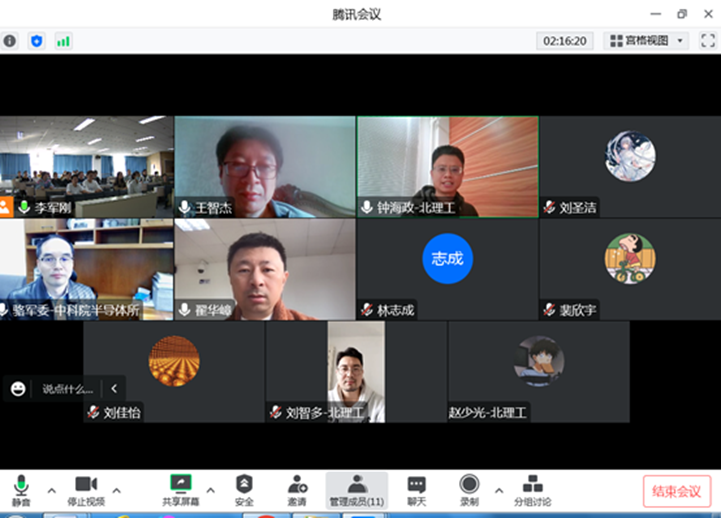The height and width of the screenshot is (518, 721).
Task: Open Breakout Rooms (分组讨论)
Action: [532, 489]
